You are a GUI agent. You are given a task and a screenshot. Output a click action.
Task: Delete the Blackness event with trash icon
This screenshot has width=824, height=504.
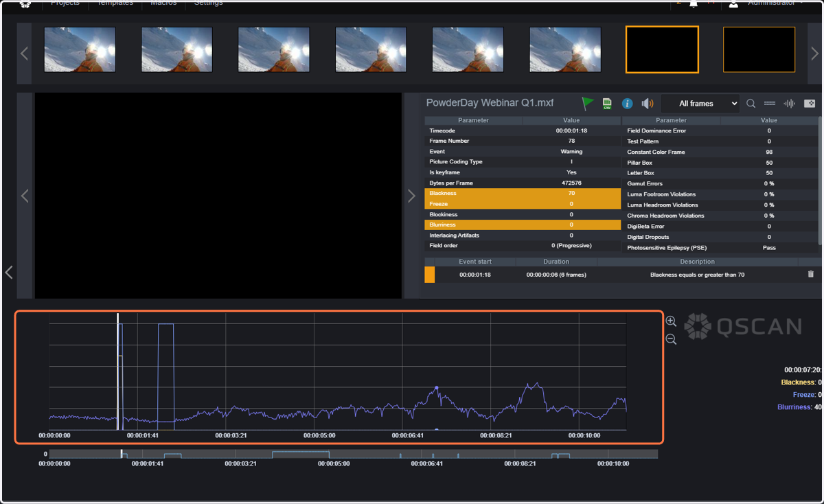pyautogui.click(x=811, y=274)
